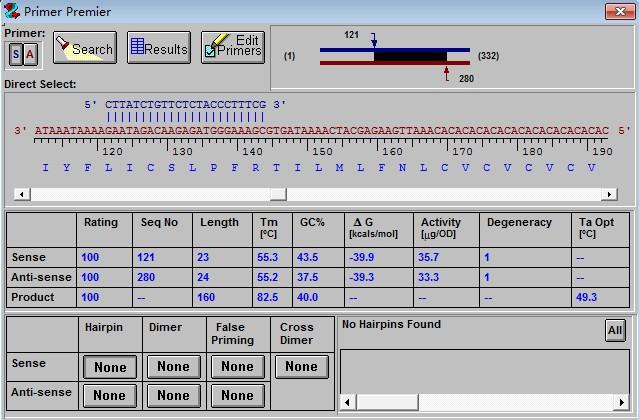Click Sense Seq No 121
The width and height of the screenshot is (639, 420).
point(145,257)
